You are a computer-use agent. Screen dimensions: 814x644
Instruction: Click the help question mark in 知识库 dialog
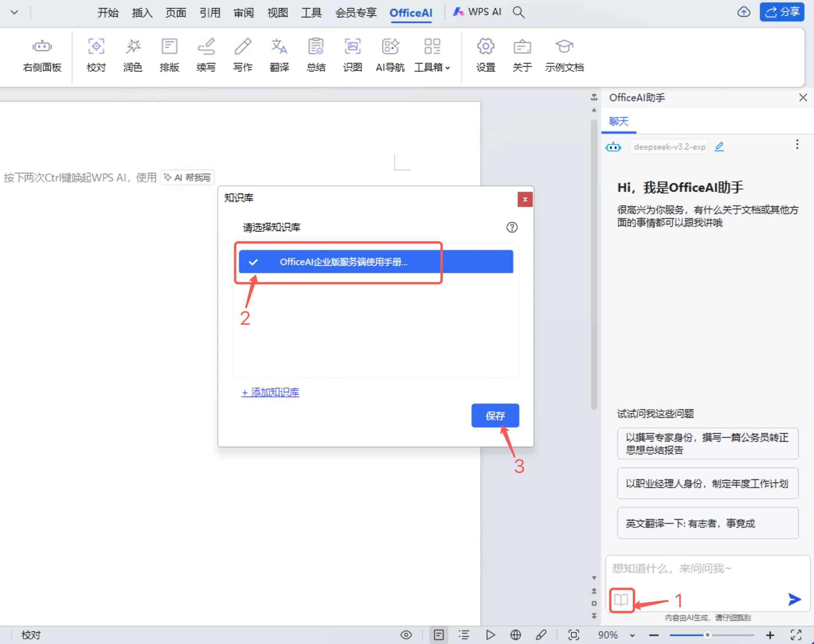[x=512, y=227]
